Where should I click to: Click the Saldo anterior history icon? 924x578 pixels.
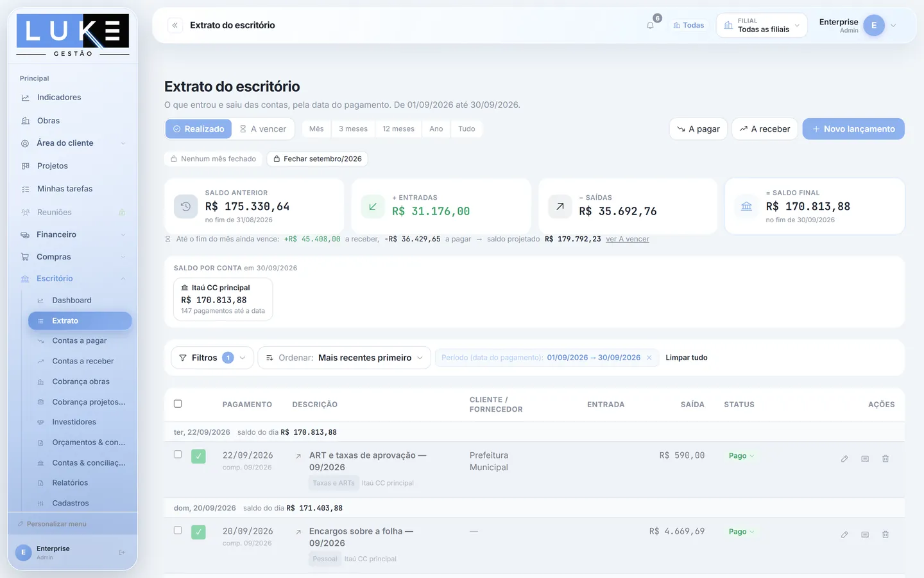(185, 207)
